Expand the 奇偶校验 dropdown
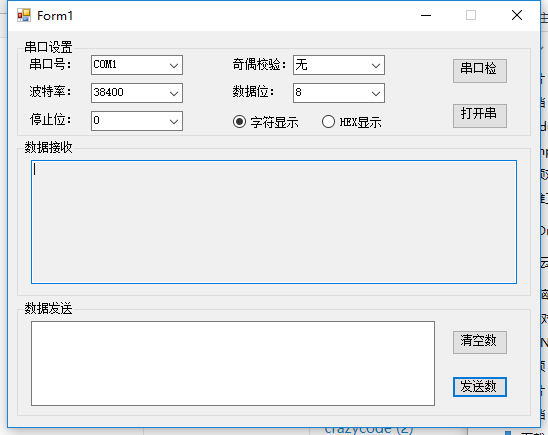This screenshot has height=435, width=548. click(339, 65)
